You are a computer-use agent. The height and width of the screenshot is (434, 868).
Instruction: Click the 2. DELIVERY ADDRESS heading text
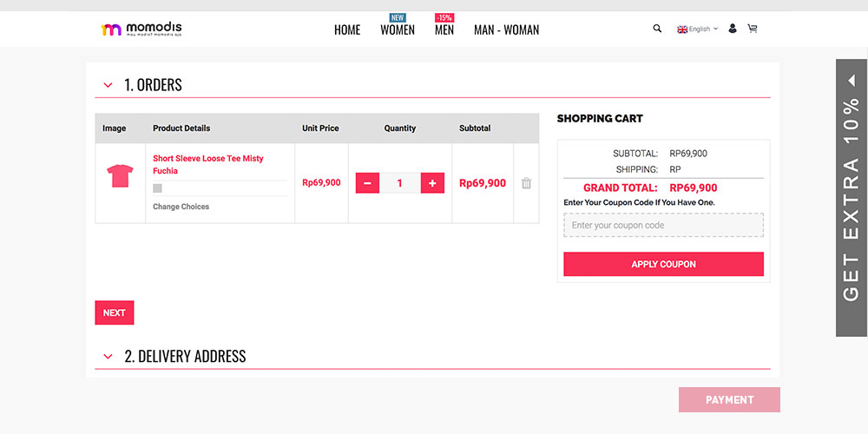tap(185, 356)
